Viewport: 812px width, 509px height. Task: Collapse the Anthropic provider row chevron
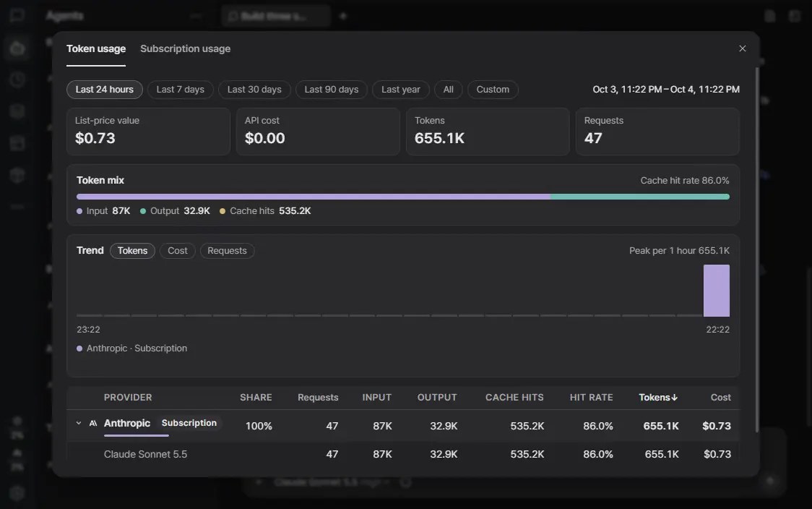click(79, 423)
